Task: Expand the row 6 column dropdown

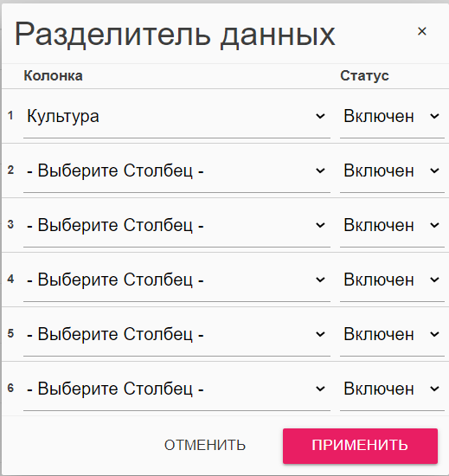Action: (176, 389)
